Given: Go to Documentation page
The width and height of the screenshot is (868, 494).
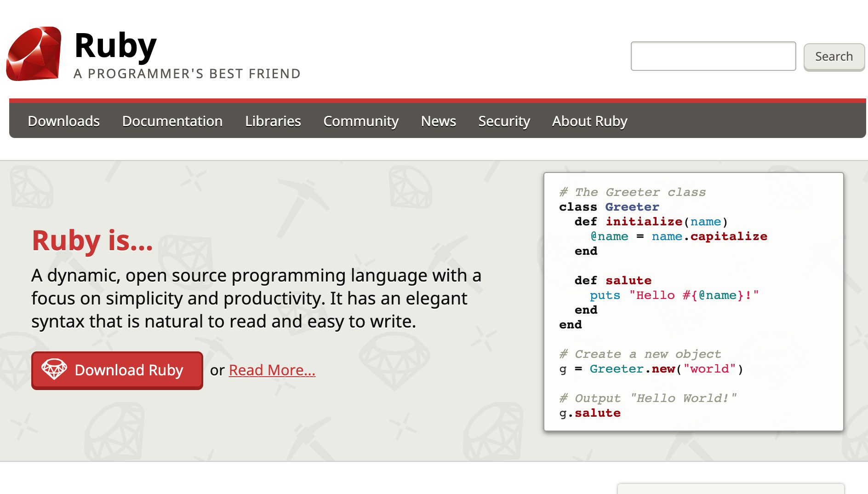Looking at the screenshot, I should 172,121.
